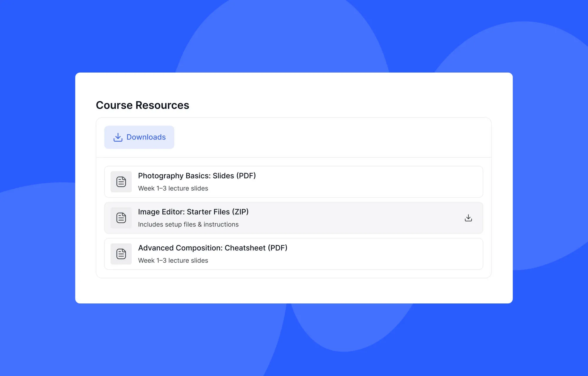Open the Downloads section

(139, 137)
